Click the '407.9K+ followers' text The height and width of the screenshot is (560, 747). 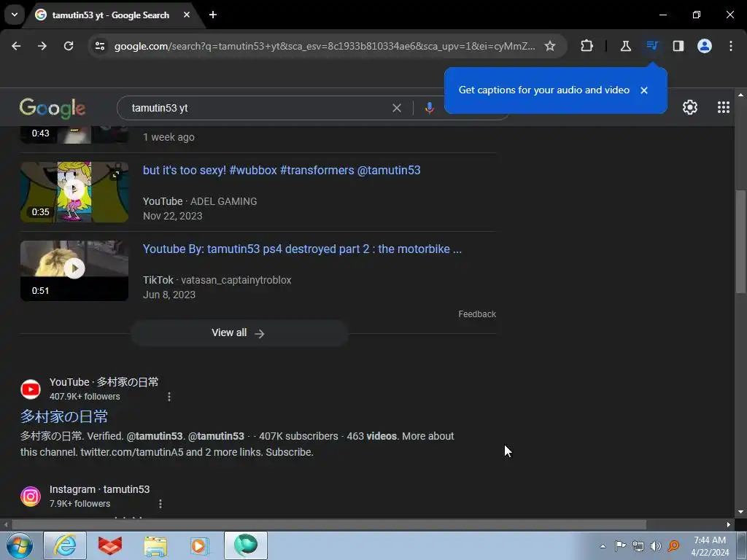pos(85,396)
